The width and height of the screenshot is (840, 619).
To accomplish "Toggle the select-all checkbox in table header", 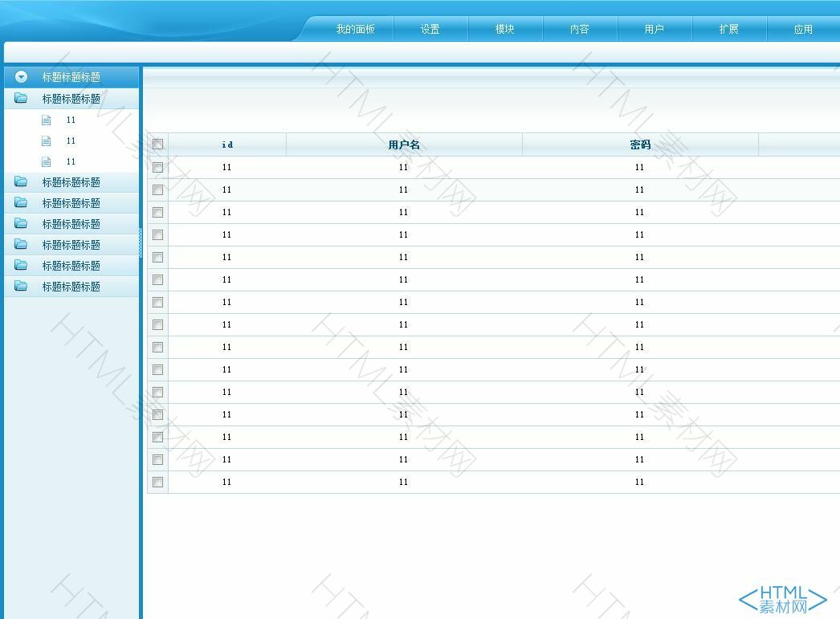I will [157, 145].
